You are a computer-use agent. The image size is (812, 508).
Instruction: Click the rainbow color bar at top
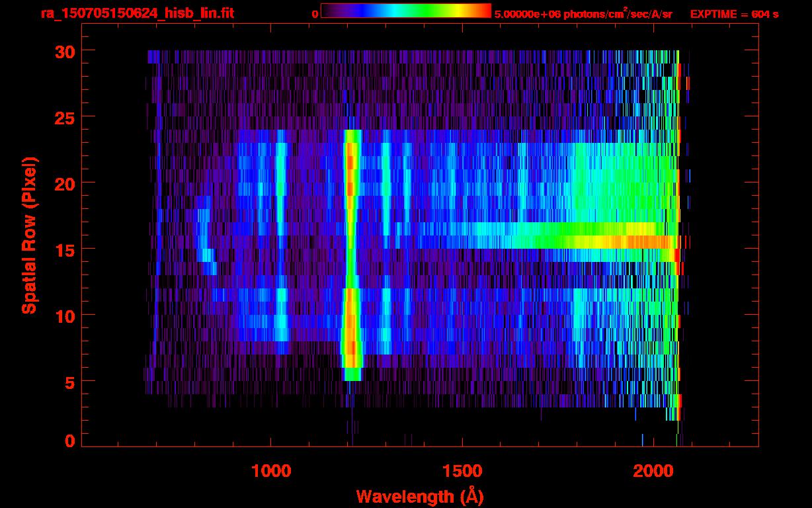pos(405,11)
